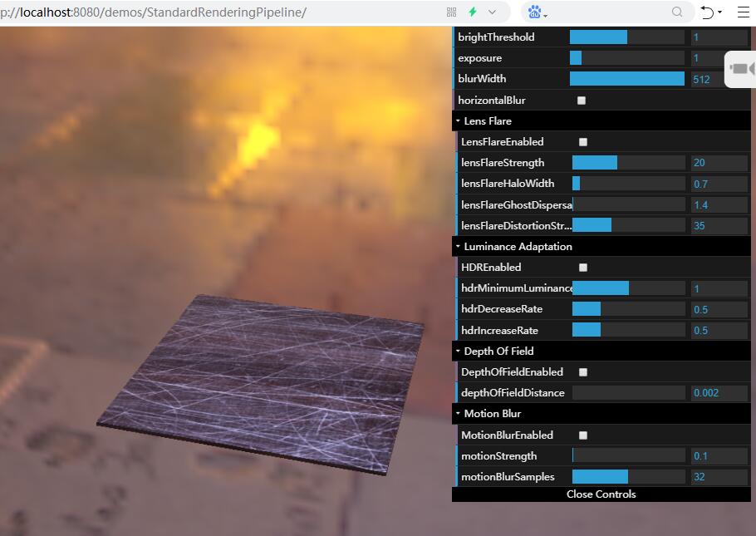Image resolution: width=756 pixels, height=536 pixels.
Task: Open the address bar dropdown chevron
Action: pyautogui.click(x=493, y=12)
